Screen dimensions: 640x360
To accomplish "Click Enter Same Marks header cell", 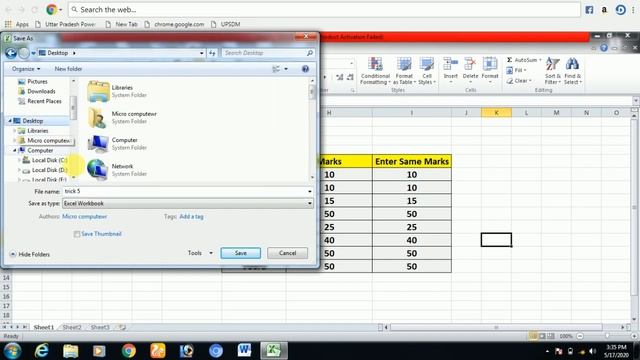I will point(412,161).
